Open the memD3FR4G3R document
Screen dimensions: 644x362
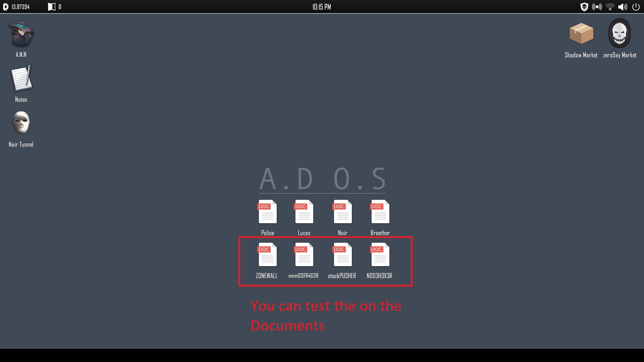304,255
